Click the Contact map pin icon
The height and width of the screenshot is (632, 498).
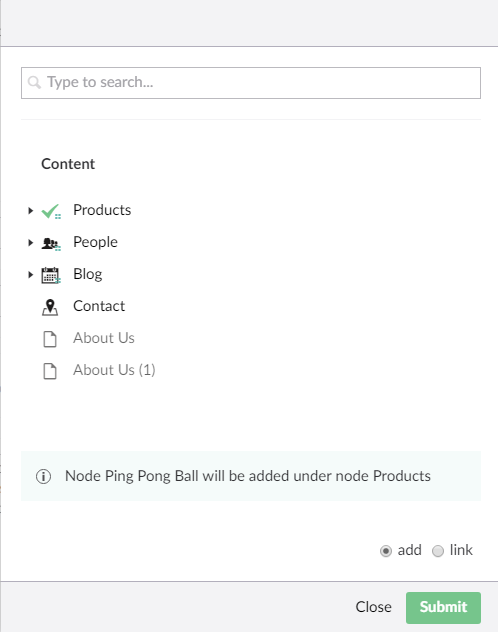click(50, 307)
